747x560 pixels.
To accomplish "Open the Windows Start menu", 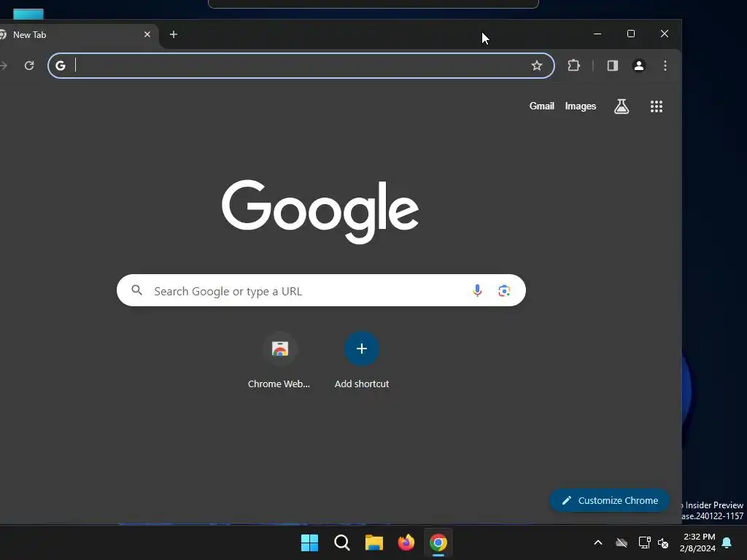I will tap(309, 542).
